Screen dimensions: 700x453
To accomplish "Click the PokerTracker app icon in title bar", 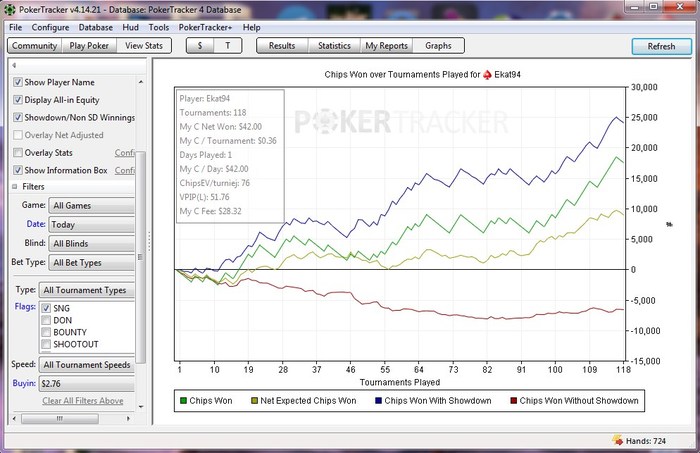I will point(9,9).
